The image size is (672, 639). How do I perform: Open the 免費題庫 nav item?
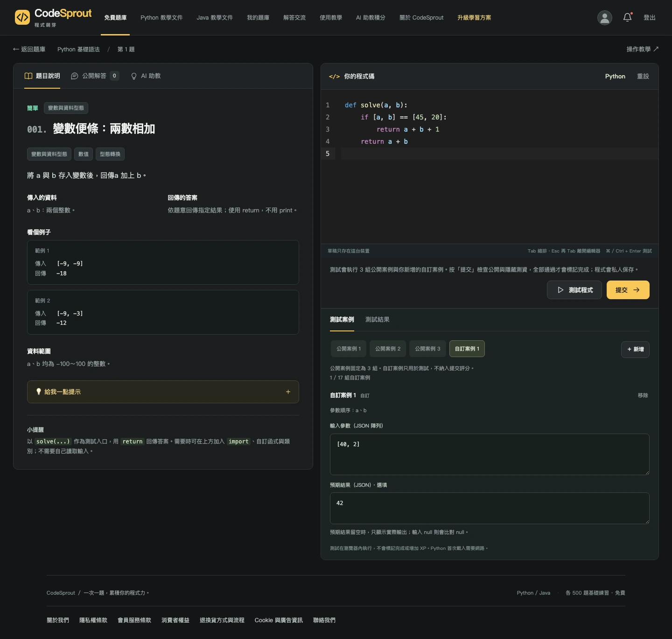click(x=115, y=18)
